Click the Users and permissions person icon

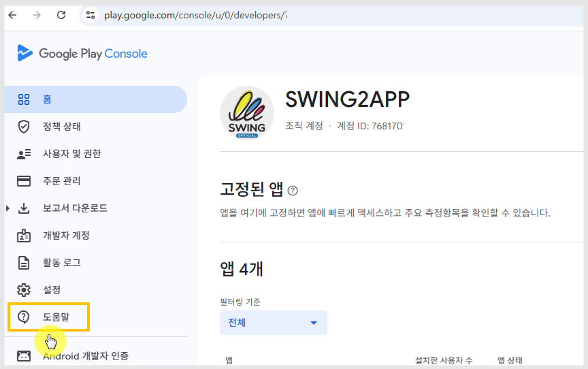(x=24, y=154)
